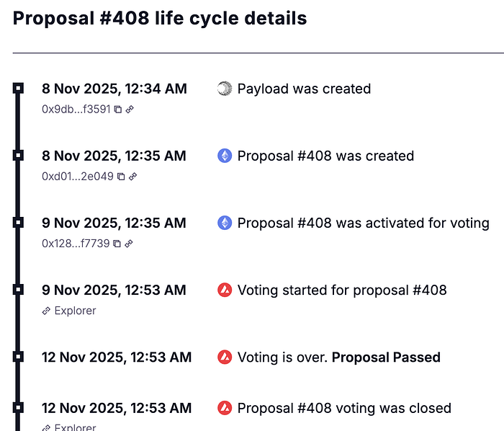Open the link icon beside 0x128...f7739
This screenshot has width=504, height=431.
129,244
